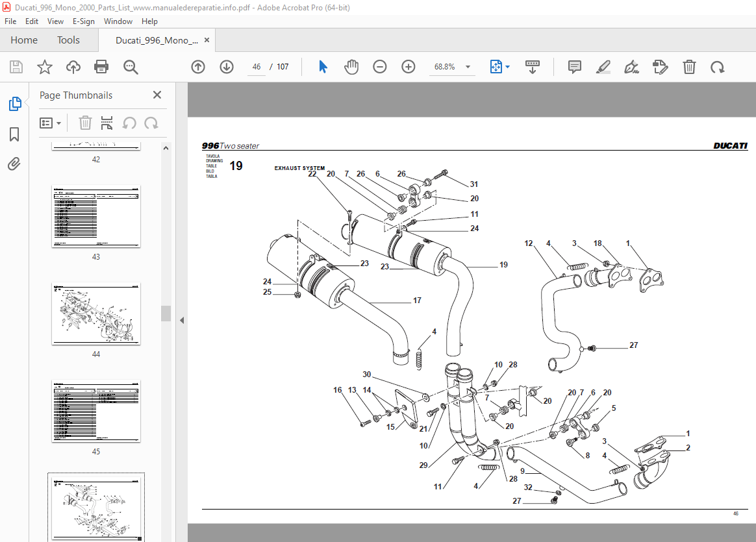Click the Page Thumbnails panel title
Screen dimensions: 756x542
tap(76, 95)
